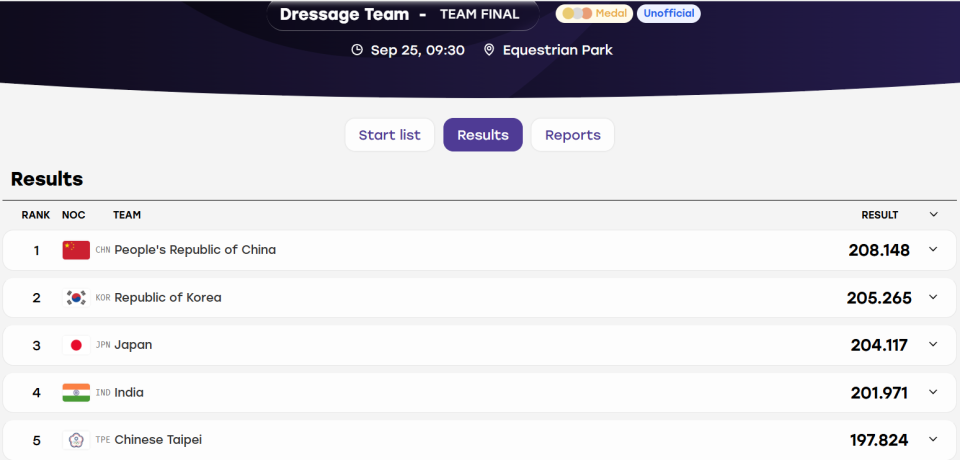This screenshot has width=960, height=460.
Task: Click the Japan flag icon
Action: pyautogui.click(x=76, y=345)
